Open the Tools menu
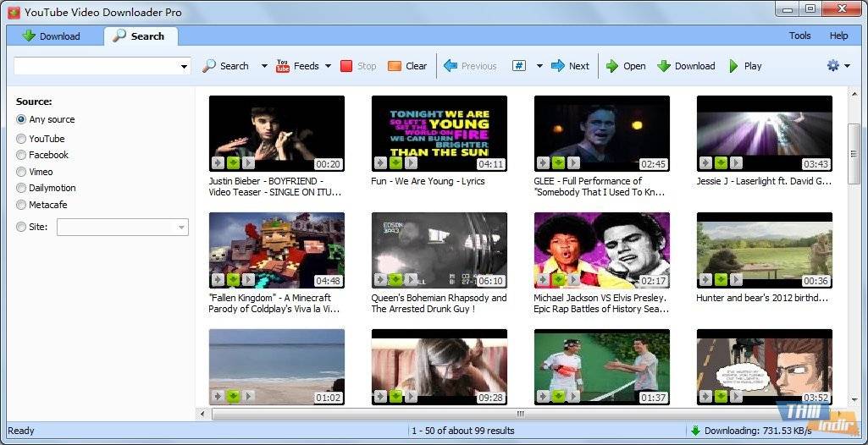 (x=799, y=36)
